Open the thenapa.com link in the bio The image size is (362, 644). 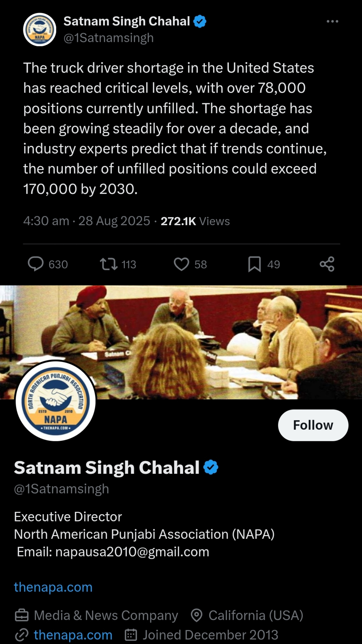click(53, 587)
